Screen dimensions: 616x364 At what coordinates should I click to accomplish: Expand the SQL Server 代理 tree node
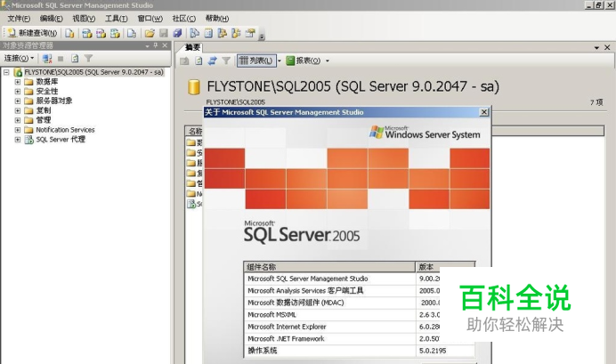[18, 140]
